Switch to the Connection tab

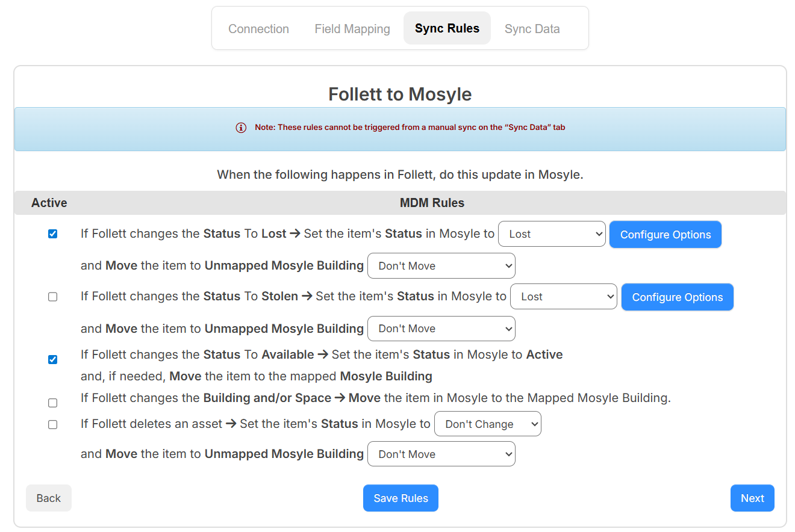click(258, 28)
